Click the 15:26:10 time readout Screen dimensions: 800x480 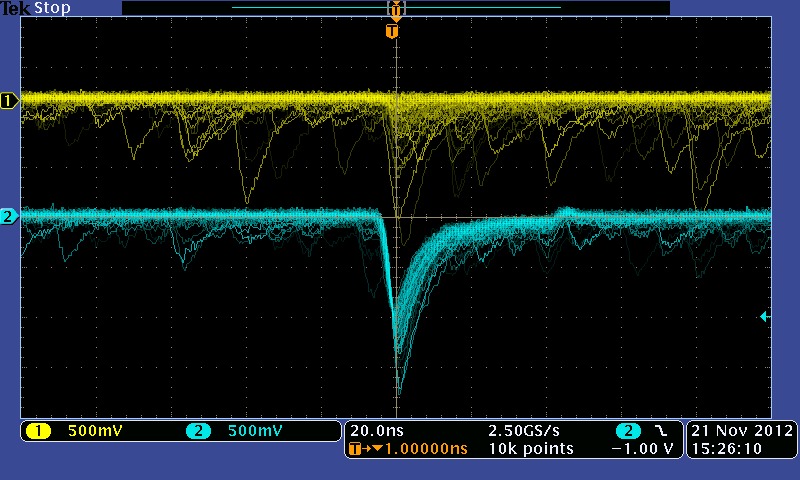(x=727, y=449)
